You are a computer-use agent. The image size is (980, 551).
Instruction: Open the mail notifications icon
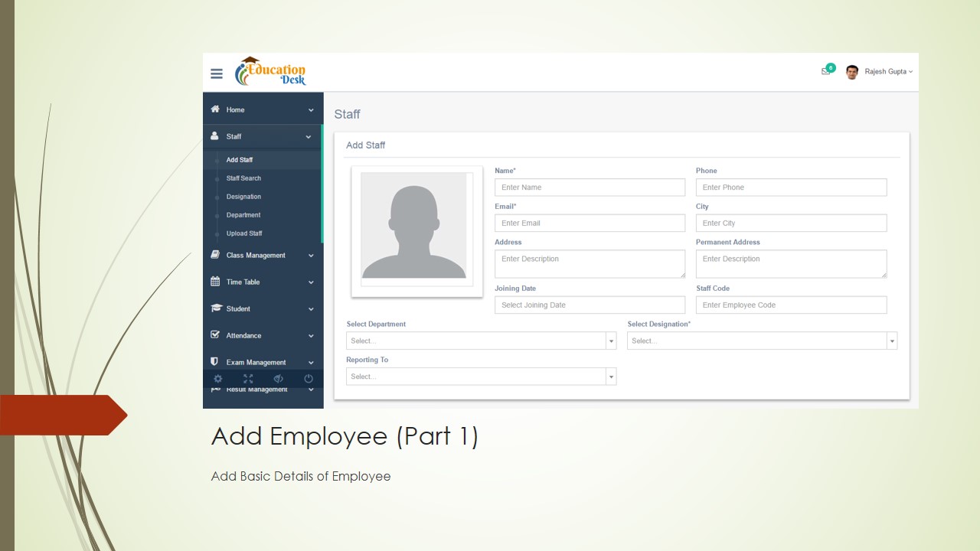coord(825,71)
